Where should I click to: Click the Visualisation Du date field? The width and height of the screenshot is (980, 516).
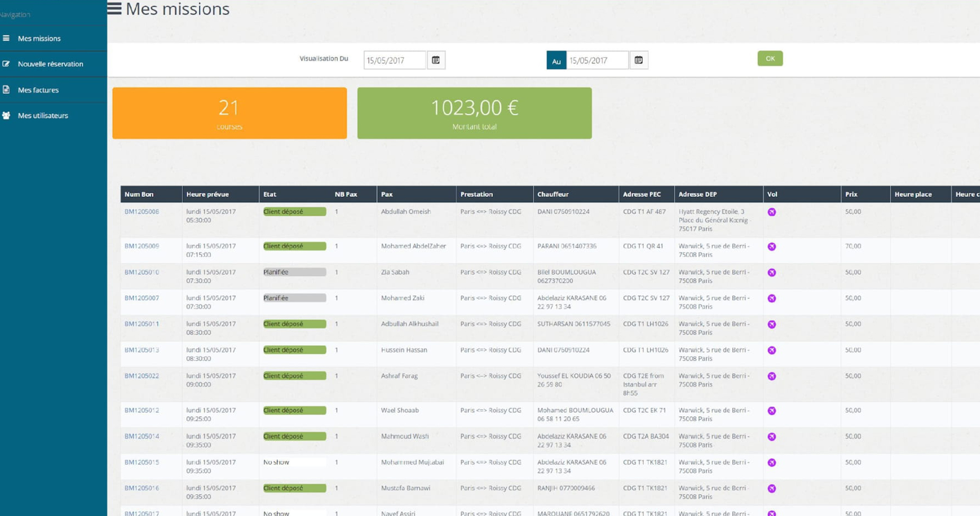click(394, 60)
